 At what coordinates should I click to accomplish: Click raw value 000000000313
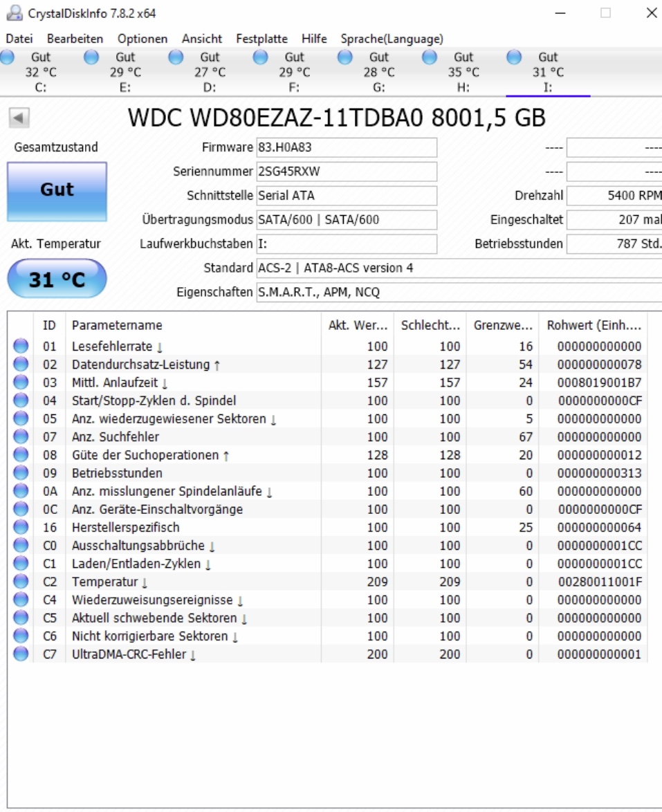(599, 473)
